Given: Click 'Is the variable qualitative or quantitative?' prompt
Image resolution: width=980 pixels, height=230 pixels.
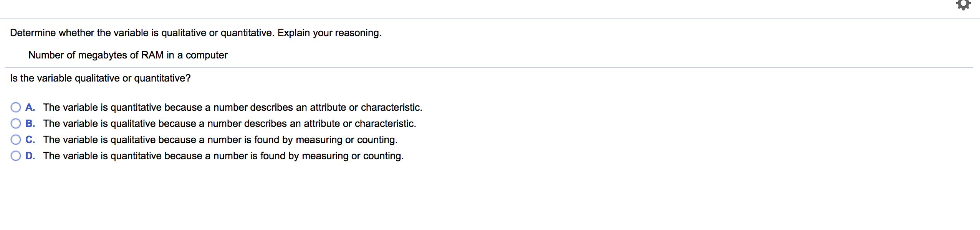Looking at the screenshot, I should 100,78.
